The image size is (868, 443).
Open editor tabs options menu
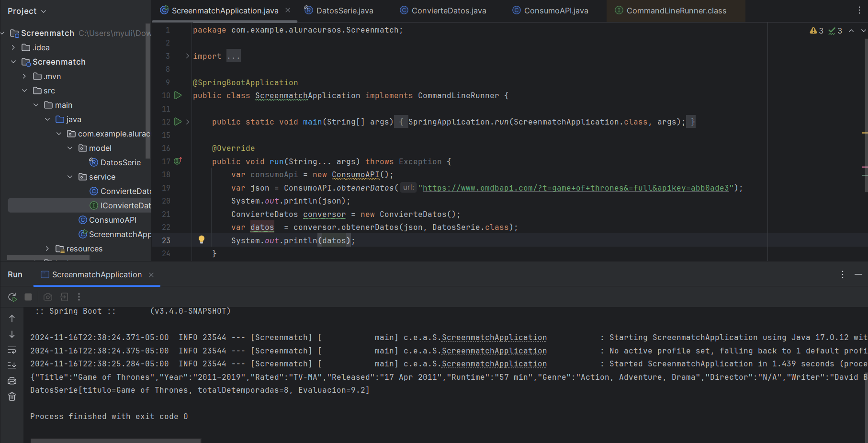[x=859, y=10]
